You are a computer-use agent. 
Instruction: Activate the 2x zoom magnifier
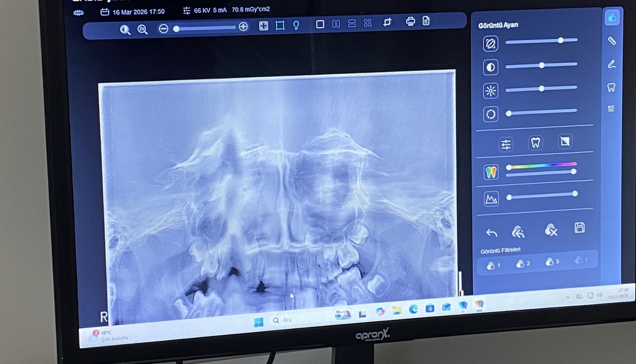[x=143, y=29]
